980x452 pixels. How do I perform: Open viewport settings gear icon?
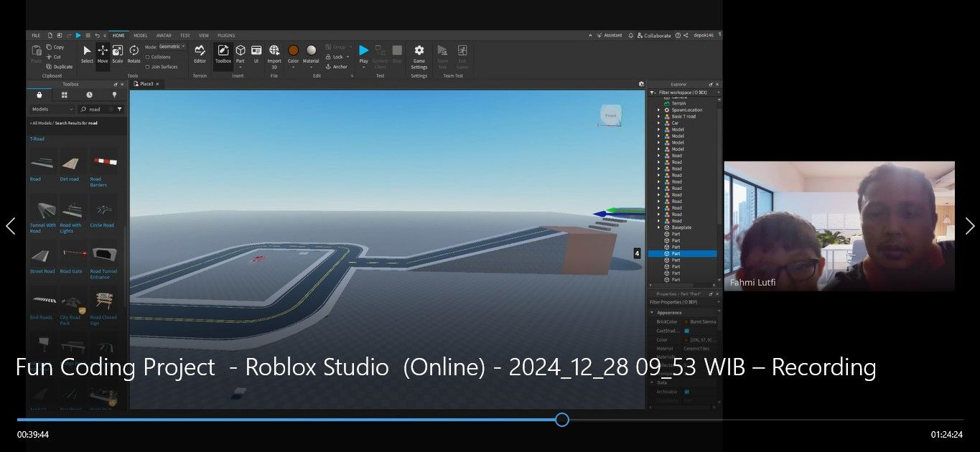coord(641,84)
